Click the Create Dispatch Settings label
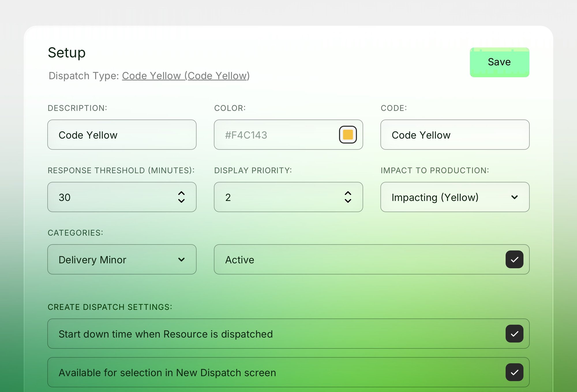 (x=110, y=307)
